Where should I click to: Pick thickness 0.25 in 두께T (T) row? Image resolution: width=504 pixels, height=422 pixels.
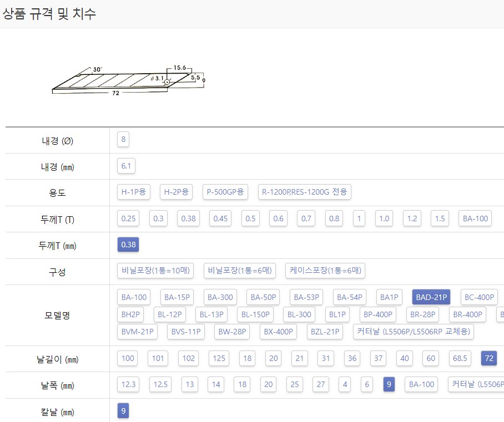(x=128, y=218)
